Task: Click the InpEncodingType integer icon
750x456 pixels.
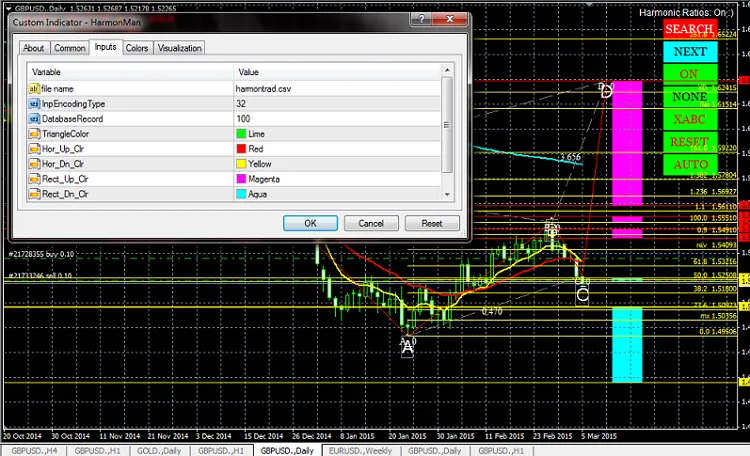Action: click(33, 104)
